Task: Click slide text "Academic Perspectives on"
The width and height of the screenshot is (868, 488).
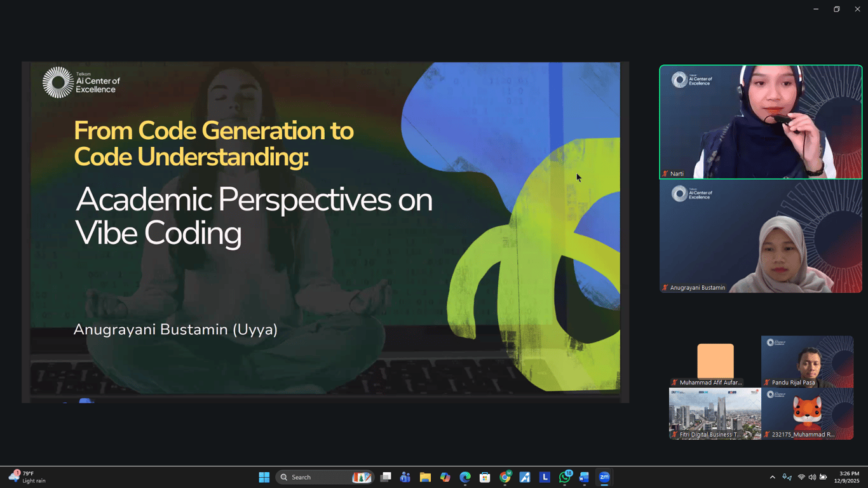Action: click(254, 200)
